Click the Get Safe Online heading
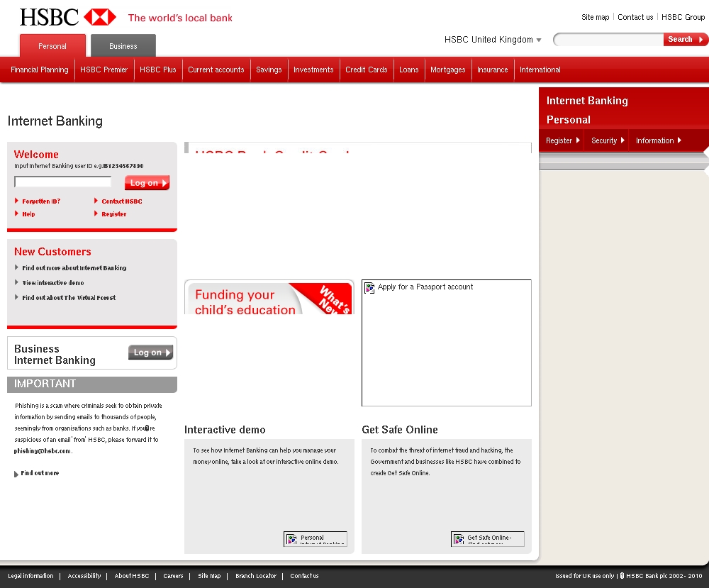The image size is (709, 588). point(400,430)
